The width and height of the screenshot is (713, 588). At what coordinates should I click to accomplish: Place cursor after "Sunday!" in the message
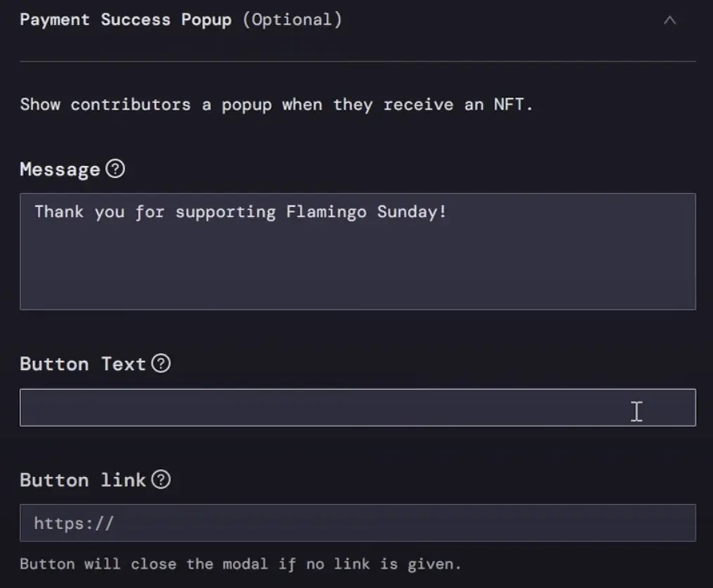(449, 212)
